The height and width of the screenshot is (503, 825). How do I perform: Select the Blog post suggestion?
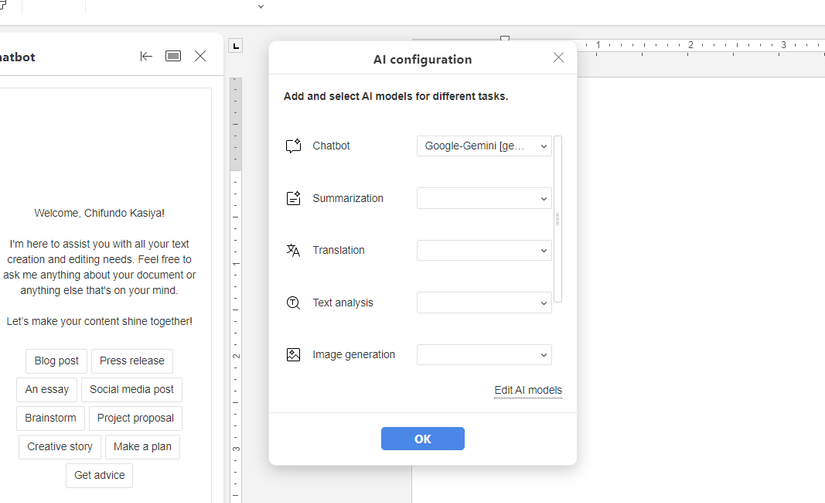tap(56, 361)
